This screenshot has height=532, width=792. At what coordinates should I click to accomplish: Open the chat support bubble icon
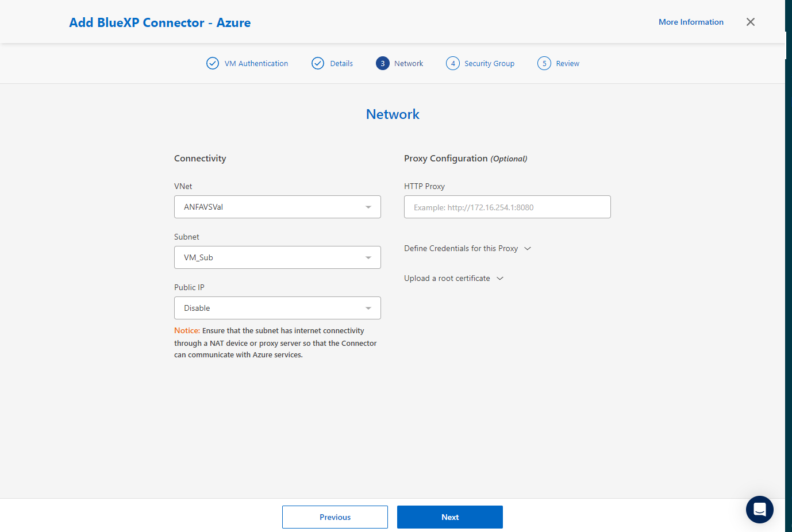coord(759,509)
